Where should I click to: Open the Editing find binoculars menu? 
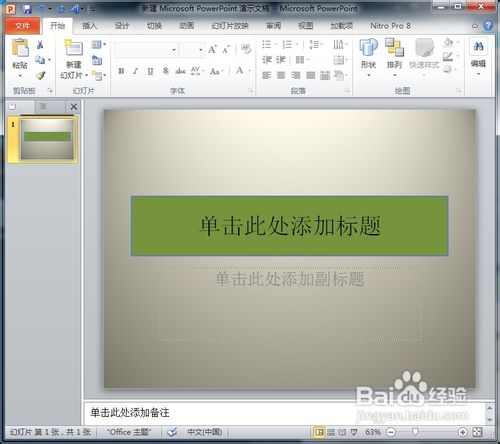(478, 57)
